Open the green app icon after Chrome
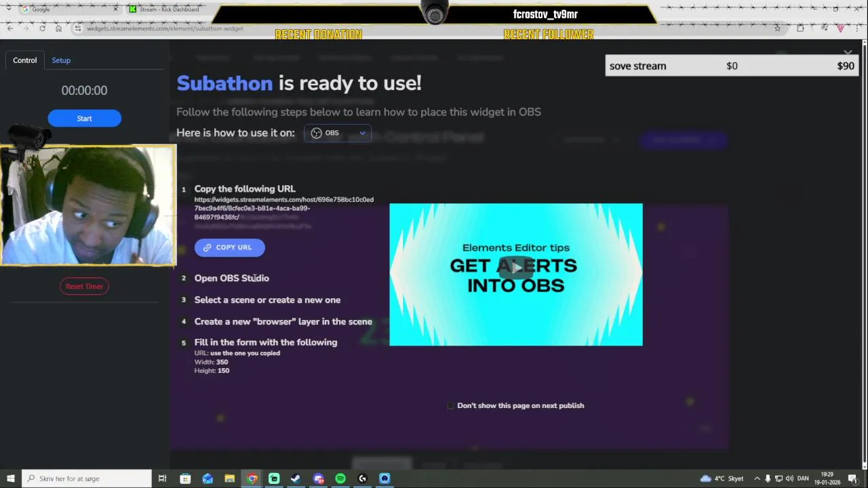The image size is (868, 488). coord(274,479)
